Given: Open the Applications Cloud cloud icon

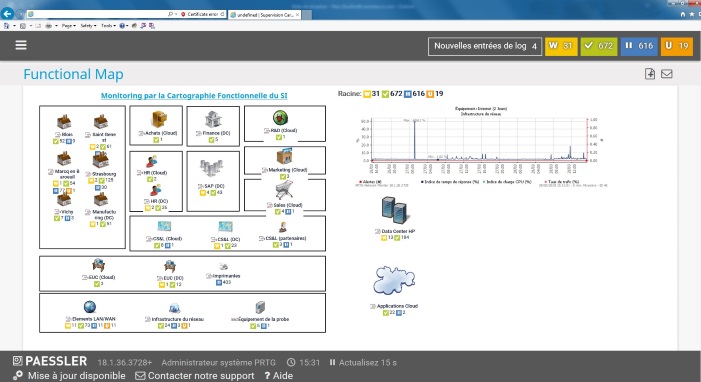Looking at the screenshot, I should click(x=394, y=280).
